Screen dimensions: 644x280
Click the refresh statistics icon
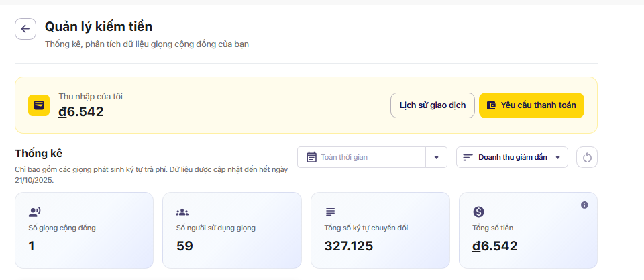(587, 157)
